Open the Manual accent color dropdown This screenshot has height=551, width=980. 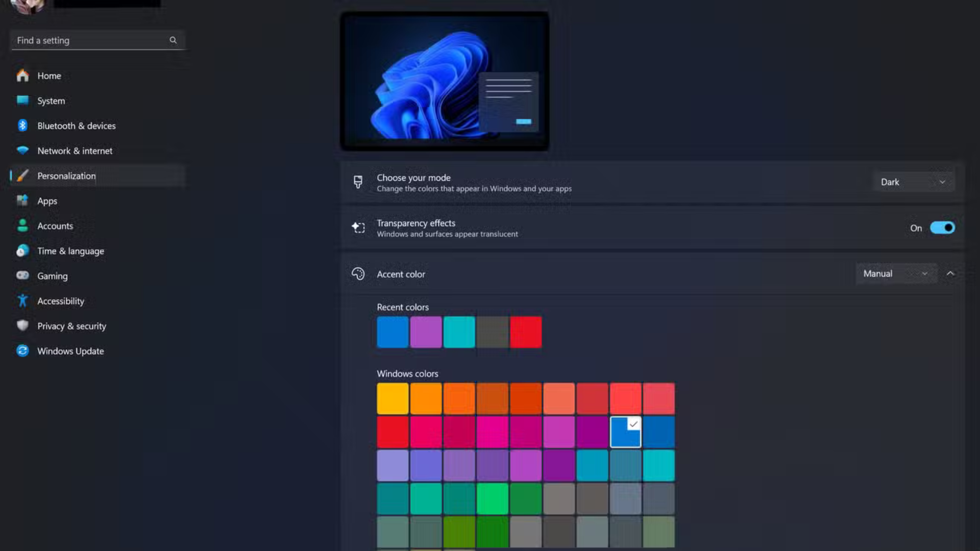(x=896, y=274)
